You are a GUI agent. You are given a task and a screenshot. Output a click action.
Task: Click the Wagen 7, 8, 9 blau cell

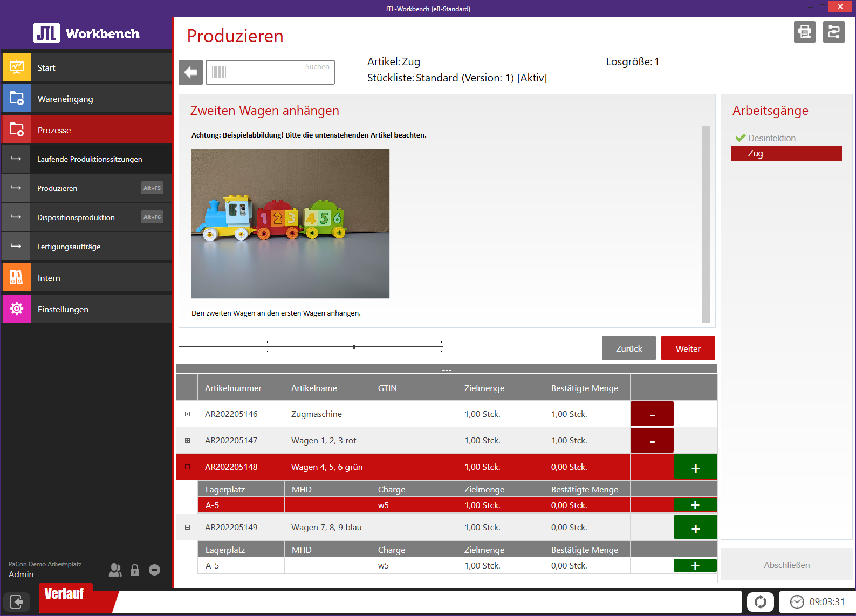(x=326, y=527)
